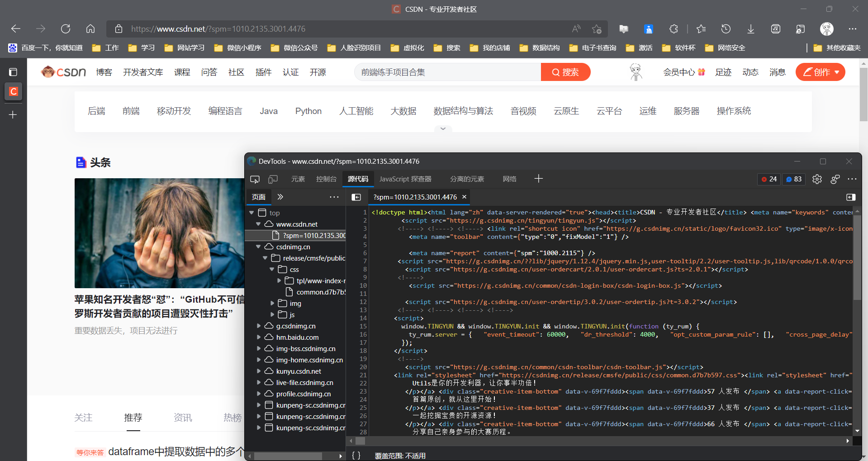Open 人工智能 category link
This screenshot has height=461, width=868.
356,111
